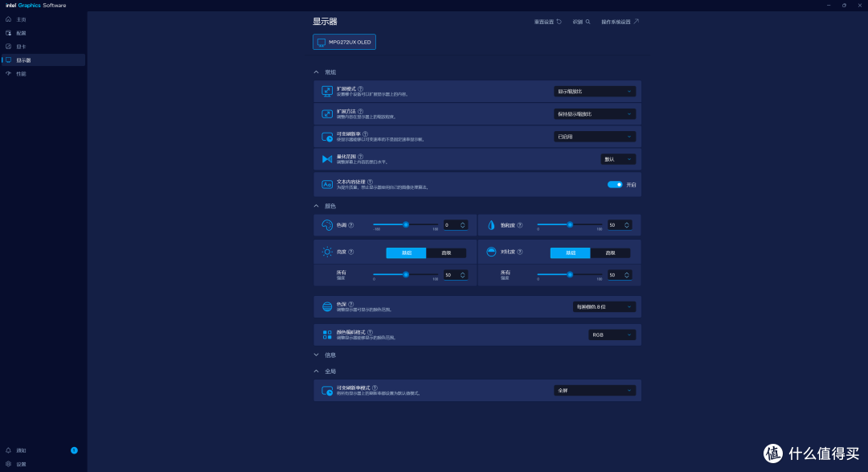868x472 pixels.
Task: Click the hue palette icon
Action: [x=327, y=225]
